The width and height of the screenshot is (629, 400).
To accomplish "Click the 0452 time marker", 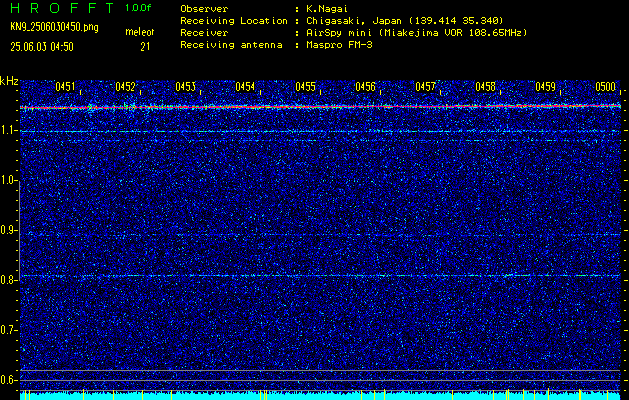I will (x=125, y=87).
